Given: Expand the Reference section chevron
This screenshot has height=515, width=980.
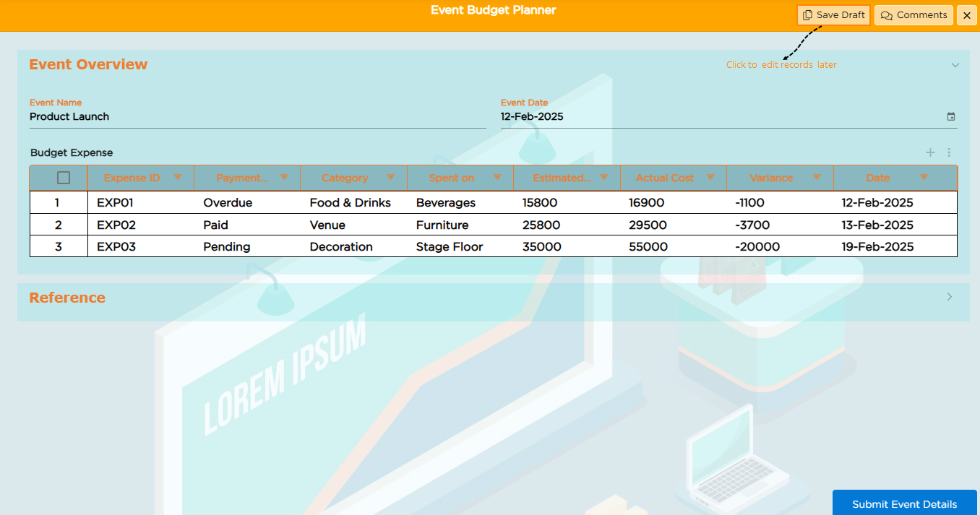Looking at the screenshot, I should tap(950, 297).
